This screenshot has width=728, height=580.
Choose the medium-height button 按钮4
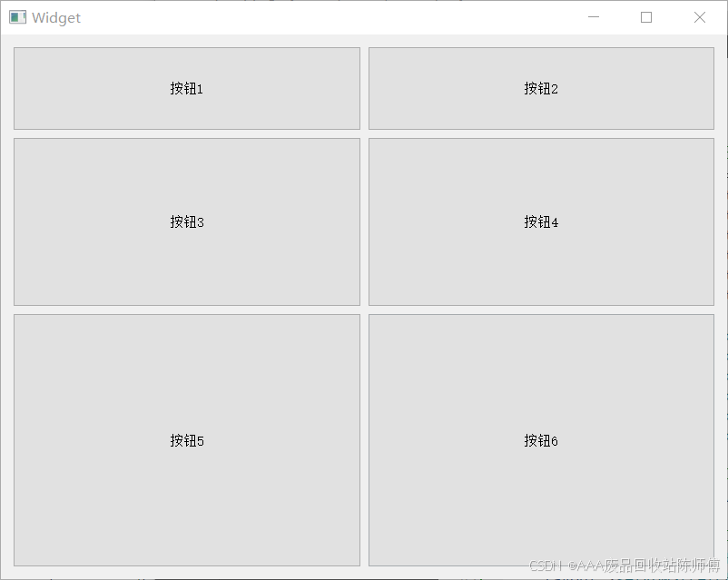pyautogui.click(x=541, y=222)
